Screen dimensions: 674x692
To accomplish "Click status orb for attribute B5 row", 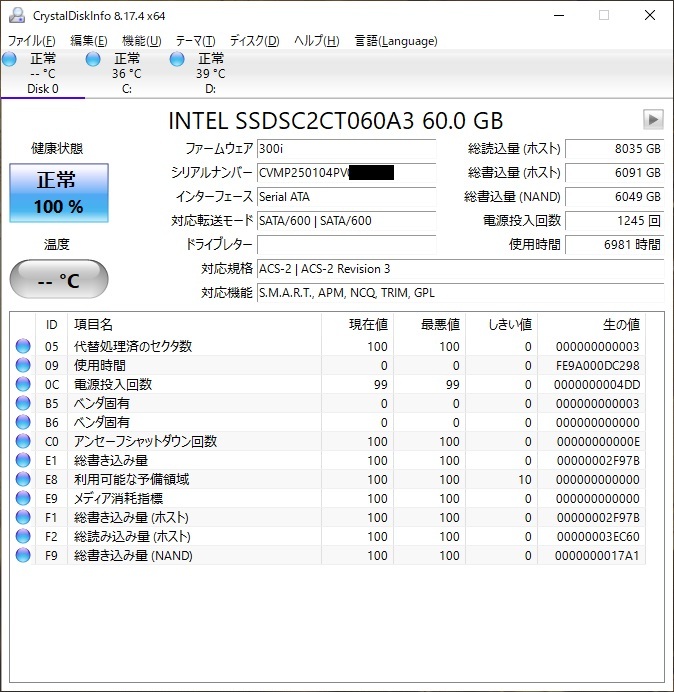I will 23,403.
